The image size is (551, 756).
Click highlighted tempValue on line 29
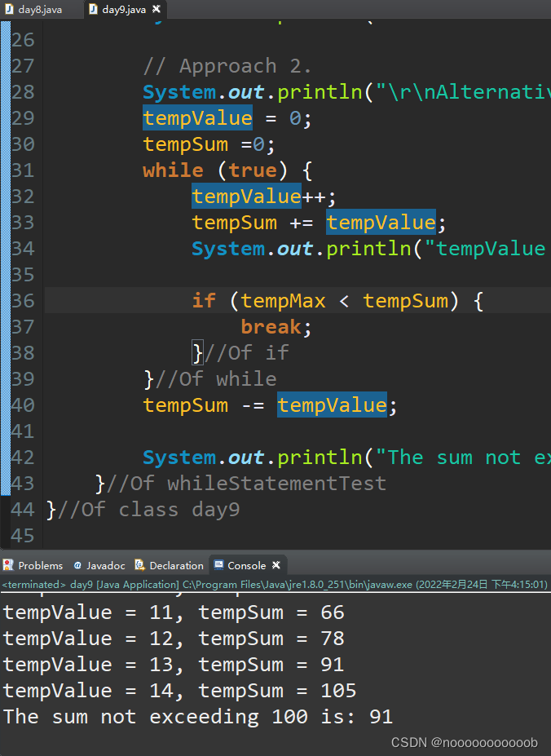(197, 118)
